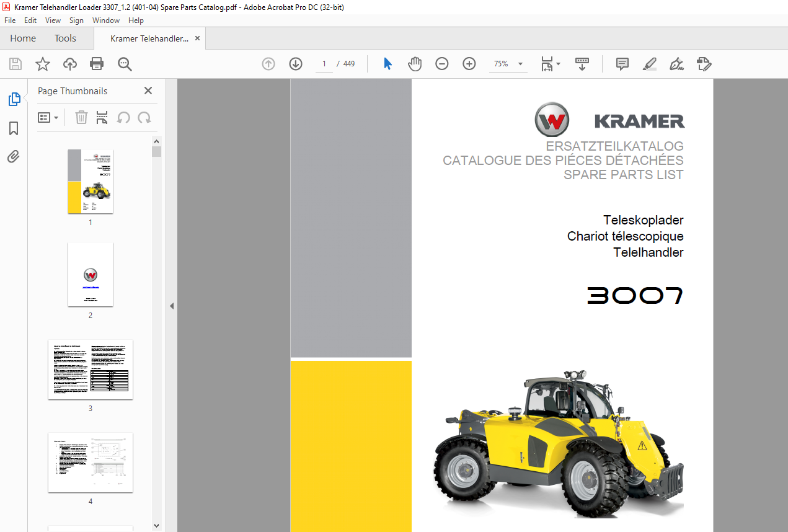Click the cloud upload icon
The width and height of the screenshot is (788, 532).
(70, 64)
